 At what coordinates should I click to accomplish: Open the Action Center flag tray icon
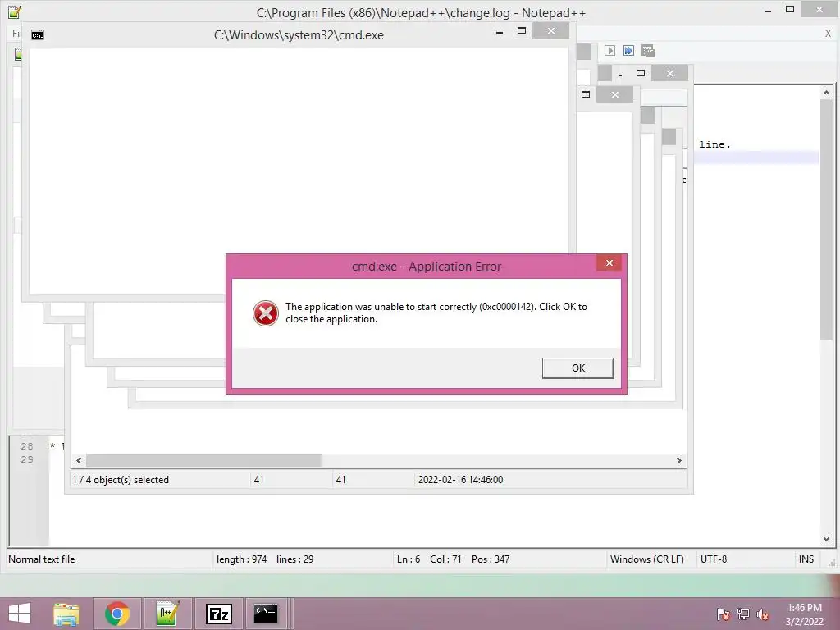pyautogui.click(x=724, y=614)
